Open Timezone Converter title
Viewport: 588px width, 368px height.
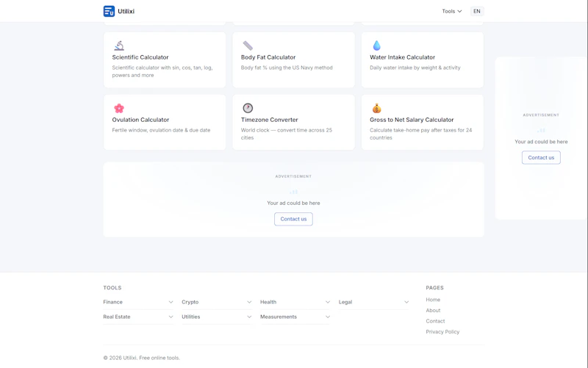coord(269,120)
